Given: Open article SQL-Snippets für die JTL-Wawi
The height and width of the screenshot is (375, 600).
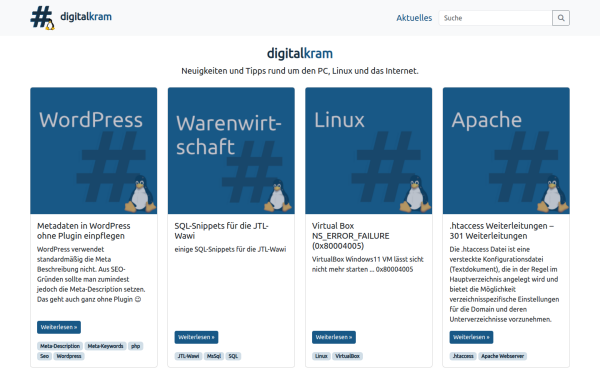Looking at the screenshot, I should point(221,231).
